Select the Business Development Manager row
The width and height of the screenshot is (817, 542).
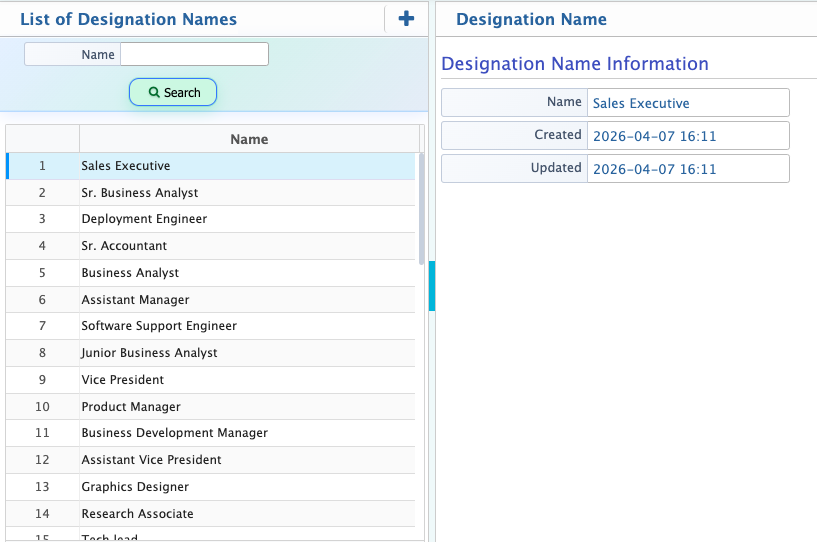tap(211, 433)
